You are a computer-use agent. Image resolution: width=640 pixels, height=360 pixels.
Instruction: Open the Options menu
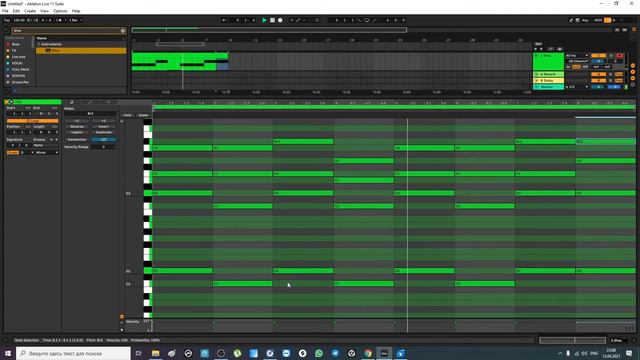60,11
